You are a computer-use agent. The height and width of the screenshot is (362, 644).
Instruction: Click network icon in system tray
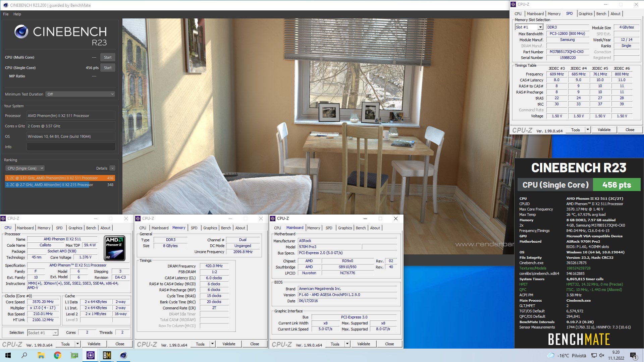click(594, 355)
